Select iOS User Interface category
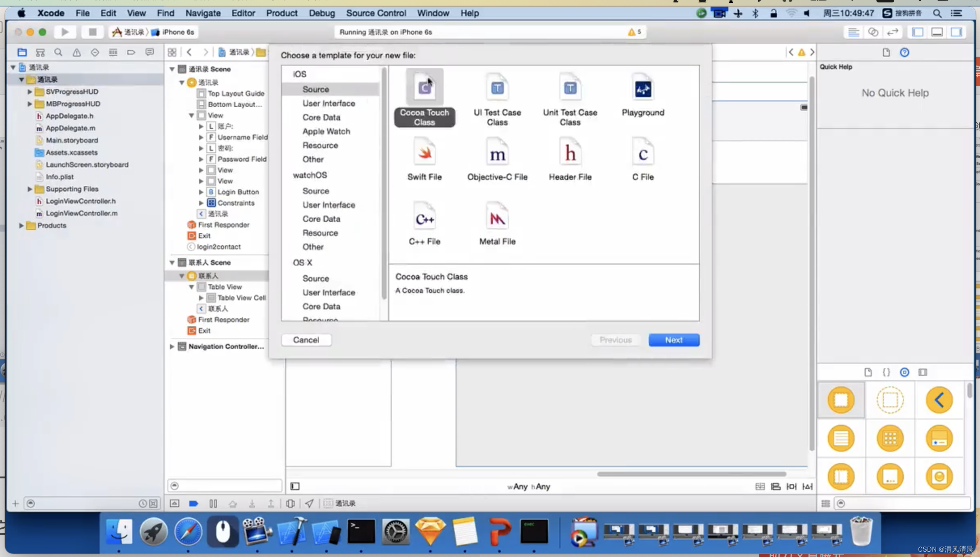This screenshot has width=980, height=557. [329, 103]
